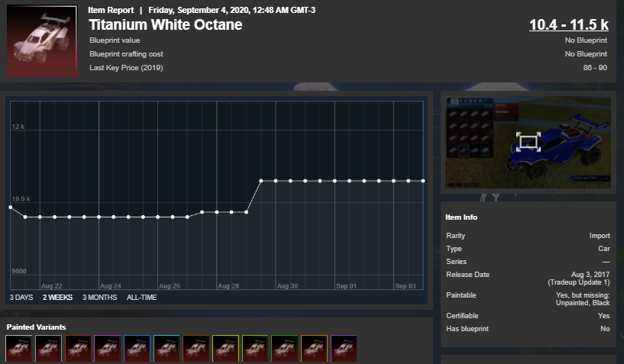Screen dimensions: 624x364
Task: Click the 'Sep 03' date label on chart
Action: (x=405, y=286)
